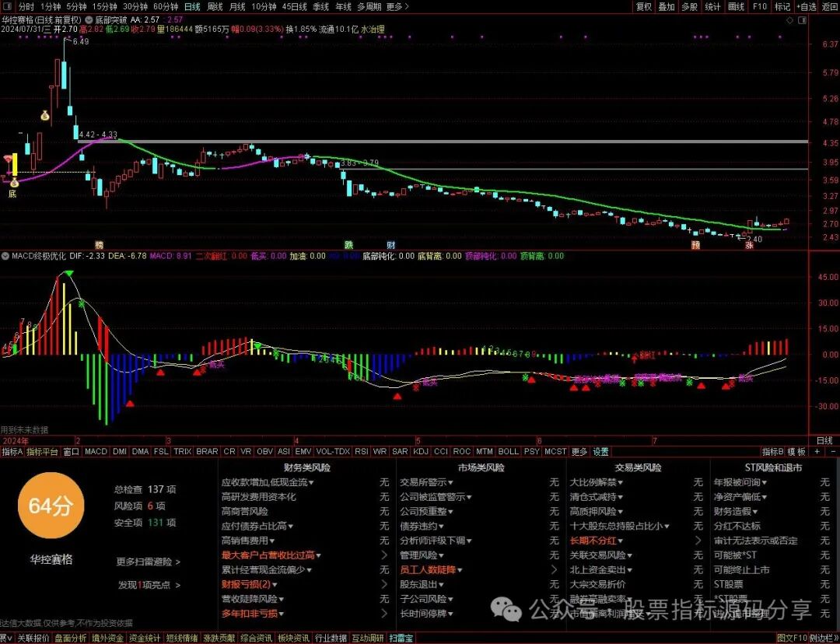Click 指标平台 in indicator bar

(42, 452)
